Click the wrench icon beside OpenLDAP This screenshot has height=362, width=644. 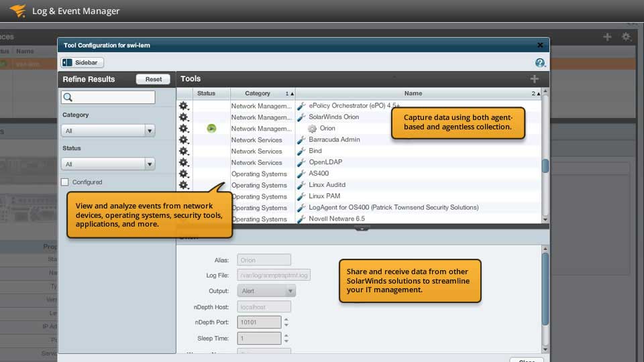tap(301, 163)
